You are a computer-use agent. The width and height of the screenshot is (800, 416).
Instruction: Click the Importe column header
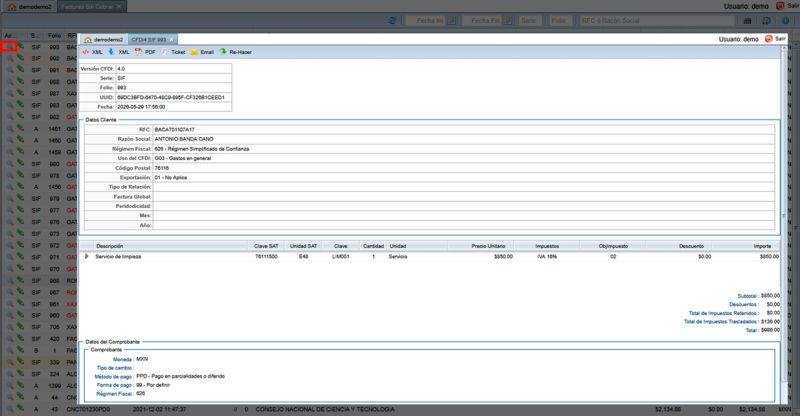[746, 246]
